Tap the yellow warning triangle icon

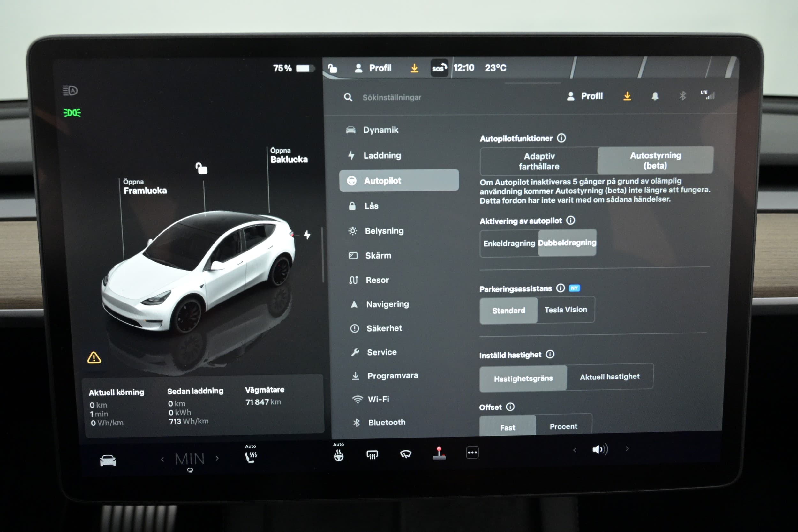[x=94, y=358]
